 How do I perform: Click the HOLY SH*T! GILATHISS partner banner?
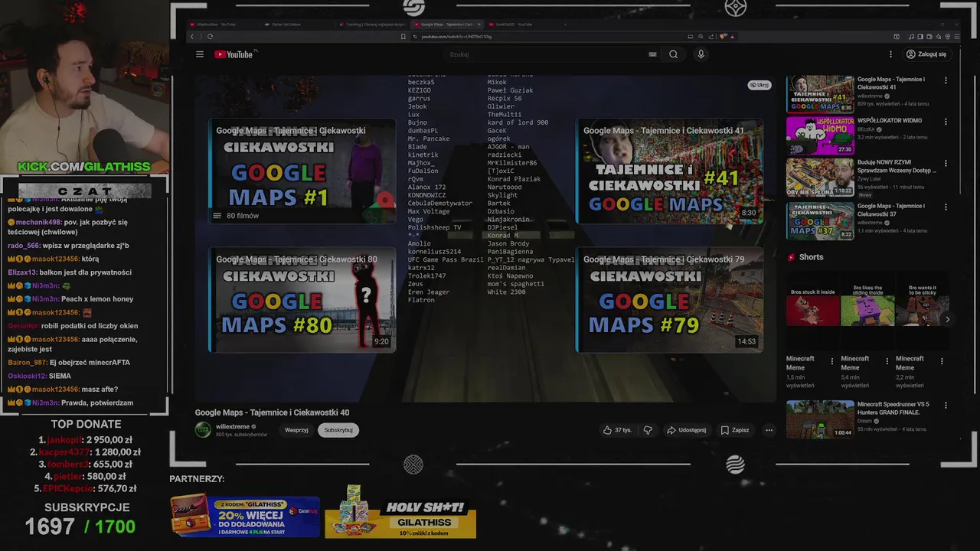coord(400,512)
